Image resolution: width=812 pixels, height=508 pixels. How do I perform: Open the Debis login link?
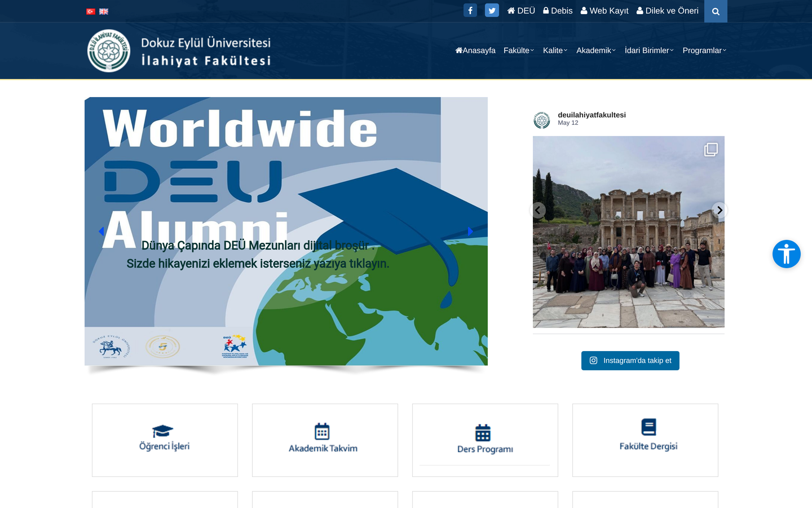[558, 11]
